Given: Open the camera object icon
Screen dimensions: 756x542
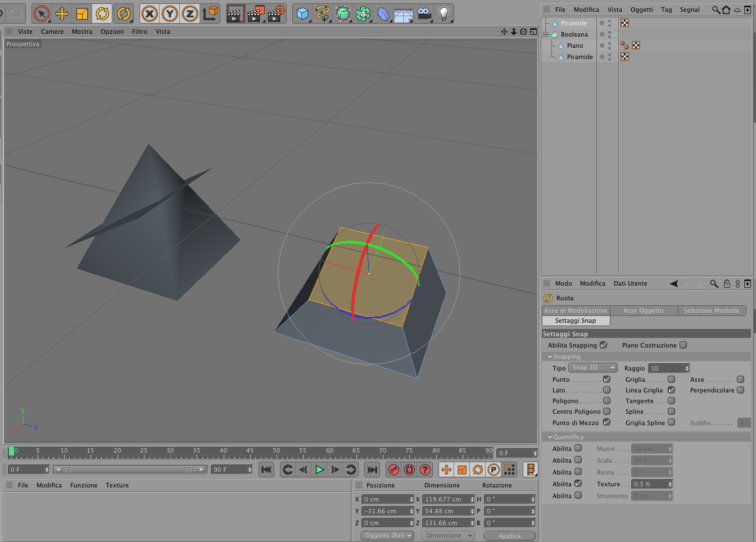Looking at the screenshot, I should pos(424,13).
